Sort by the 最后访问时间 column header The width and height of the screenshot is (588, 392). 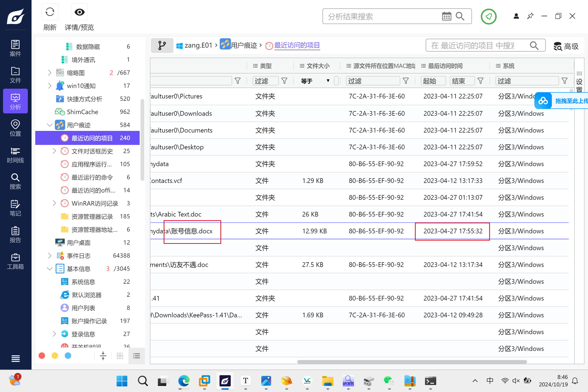(445, 66)
